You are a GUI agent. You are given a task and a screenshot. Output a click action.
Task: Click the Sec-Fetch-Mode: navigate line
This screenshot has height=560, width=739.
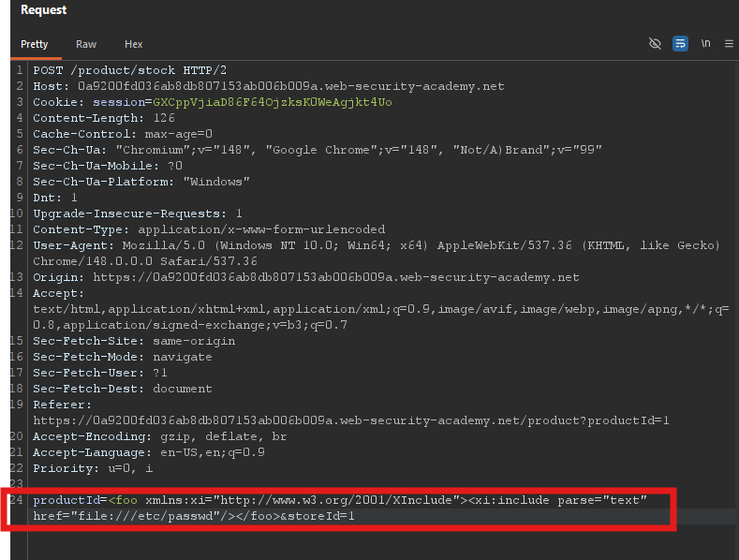click(123, 357)
